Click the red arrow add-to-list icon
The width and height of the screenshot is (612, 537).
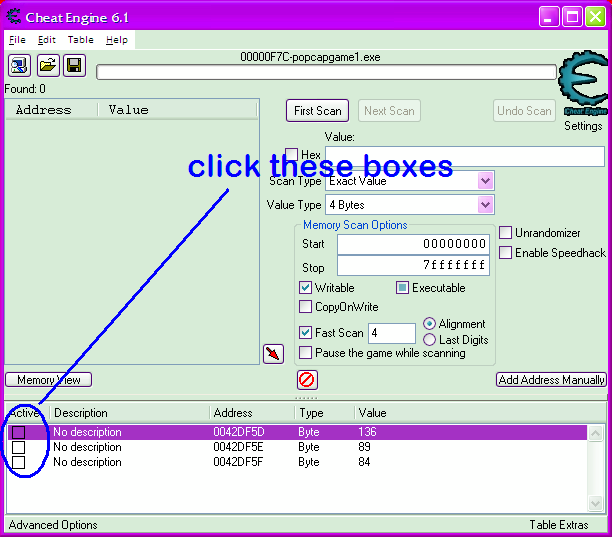point(273,354)
